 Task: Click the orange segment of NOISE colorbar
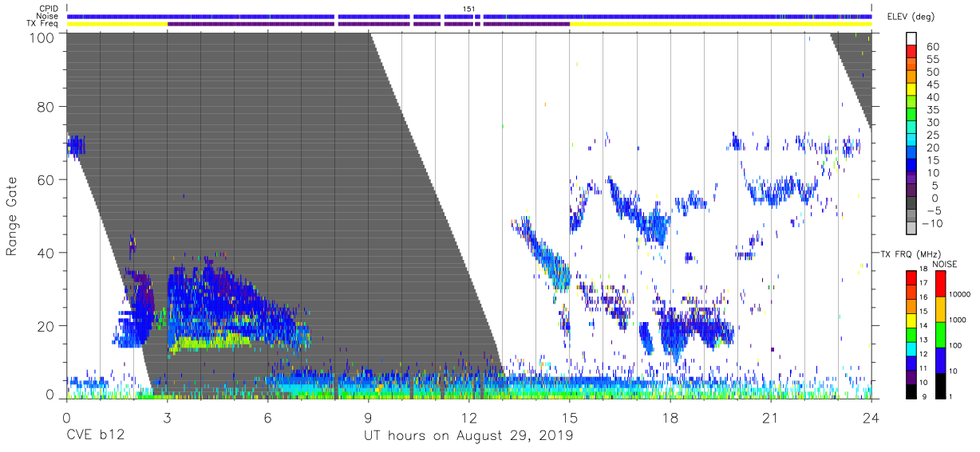939,309
